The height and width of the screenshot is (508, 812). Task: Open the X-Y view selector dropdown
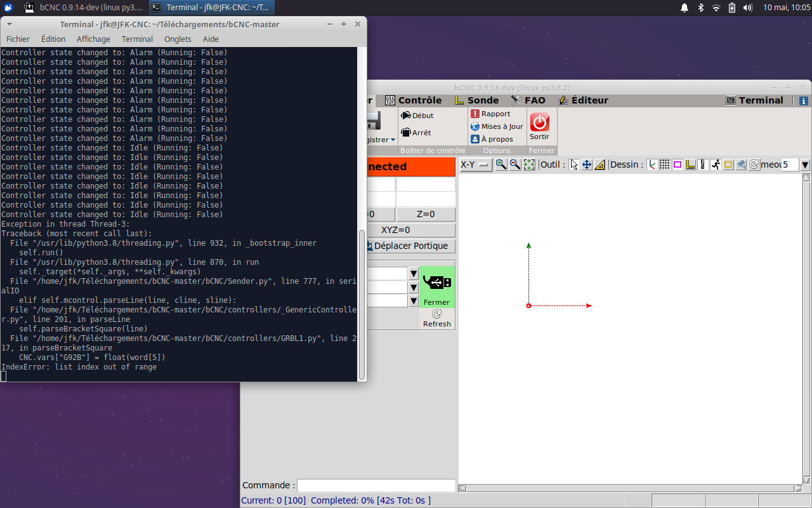(476, 164)
